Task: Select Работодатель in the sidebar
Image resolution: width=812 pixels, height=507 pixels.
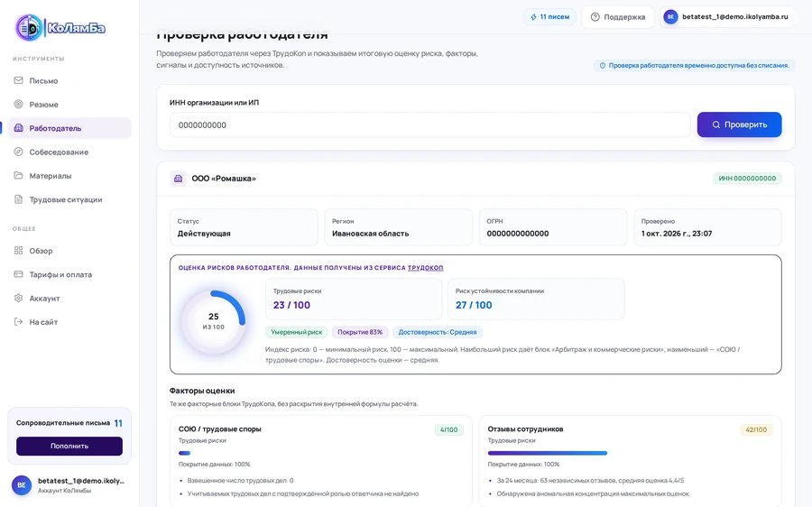Action: (69, 128)
